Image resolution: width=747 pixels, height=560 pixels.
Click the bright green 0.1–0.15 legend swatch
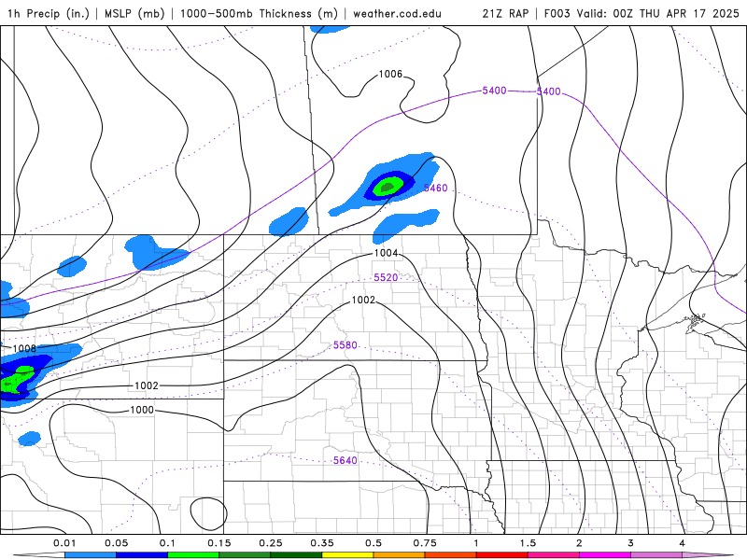point(193,555)
